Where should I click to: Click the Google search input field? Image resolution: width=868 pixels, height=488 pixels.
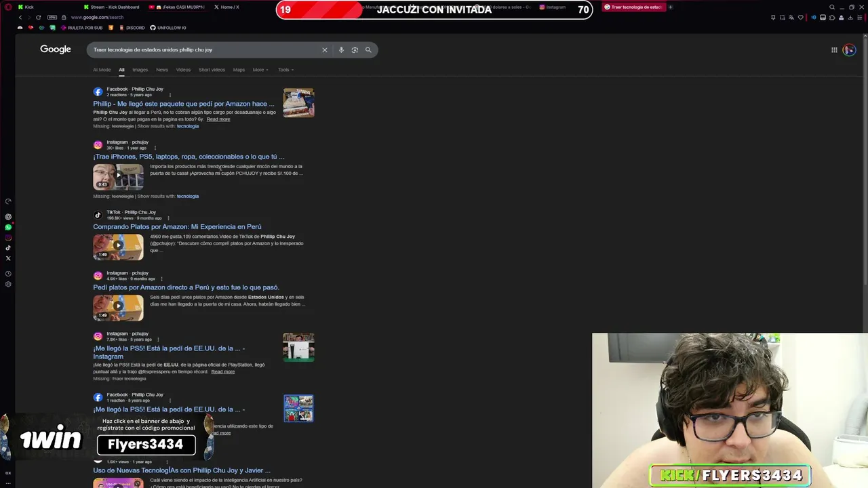(203, 49)
